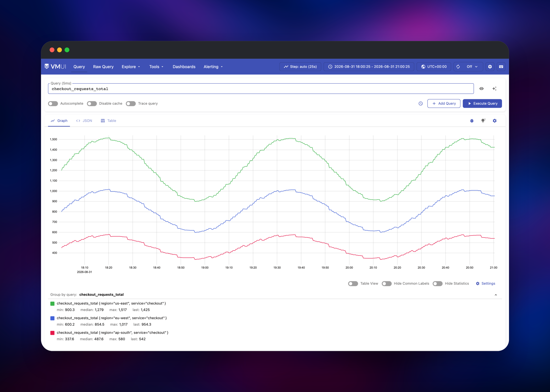
Task: Open the graph debug bug icon
Action: click(x=471, y=121)
